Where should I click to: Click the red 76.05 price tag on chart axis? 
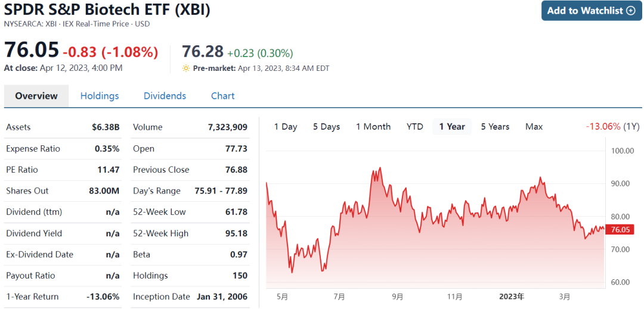coord(618,230)
